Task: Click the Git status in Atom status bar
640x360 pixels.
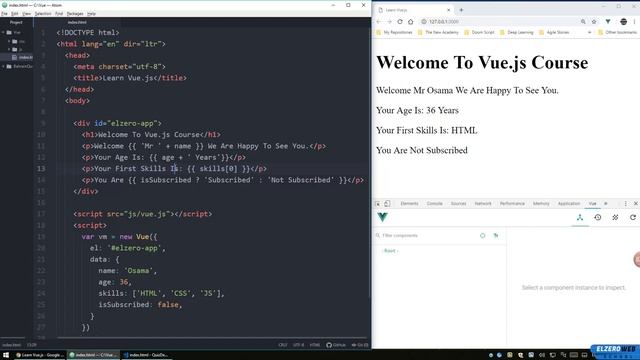Action: 360,345
